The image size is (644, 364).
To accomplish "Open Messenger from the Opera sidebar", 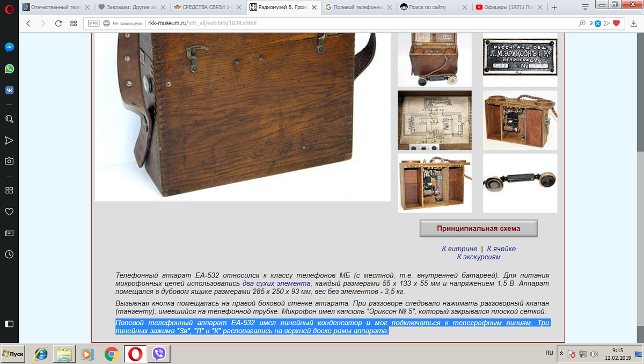I will (9, 47).
